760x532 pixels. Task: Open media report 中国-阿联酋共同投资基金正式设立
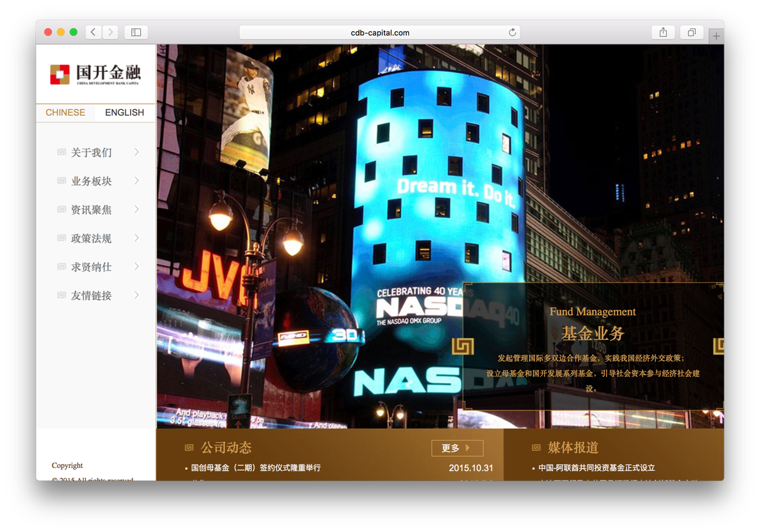(597, 468)
